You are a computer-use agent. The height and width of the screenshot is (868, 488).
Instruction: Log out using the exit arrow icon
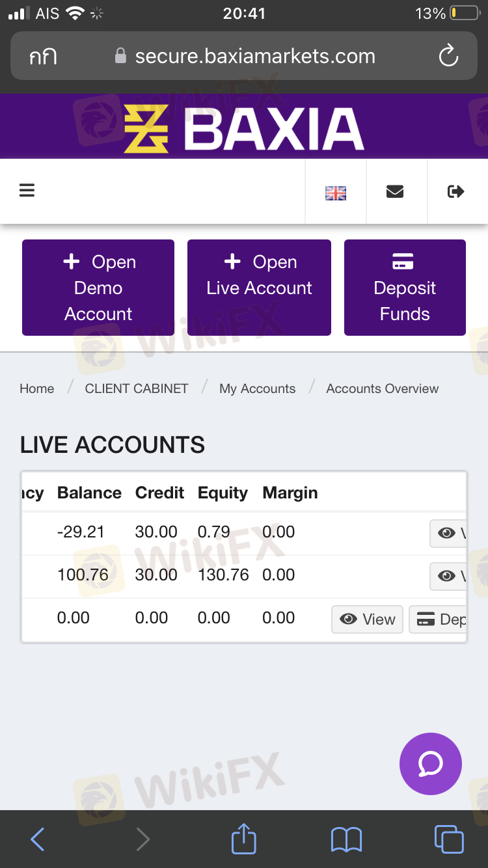[x=456, y=191]
